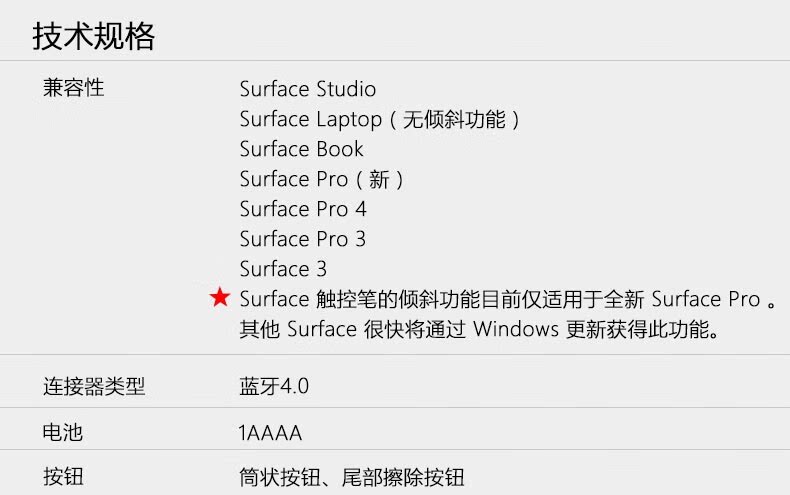This screenshot has width=790, height=495.
Task: Click the 蓝牙4.0 value
Action: [x=274, y=387]
